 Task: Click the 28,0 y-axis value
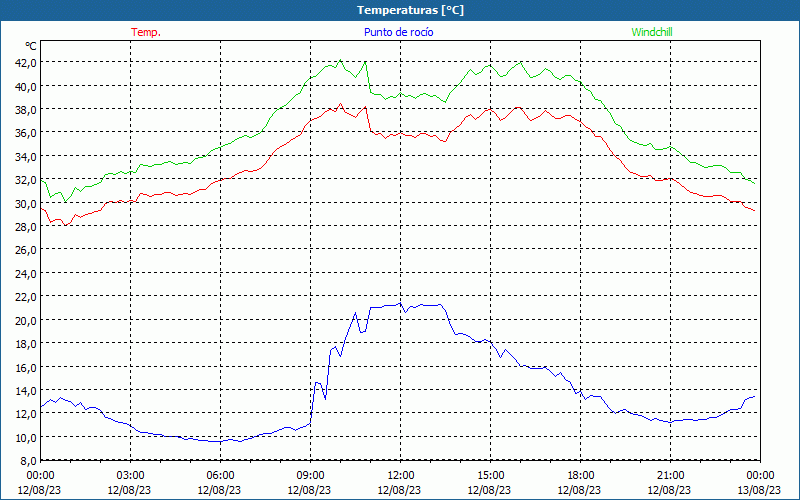tap(27, 227)
